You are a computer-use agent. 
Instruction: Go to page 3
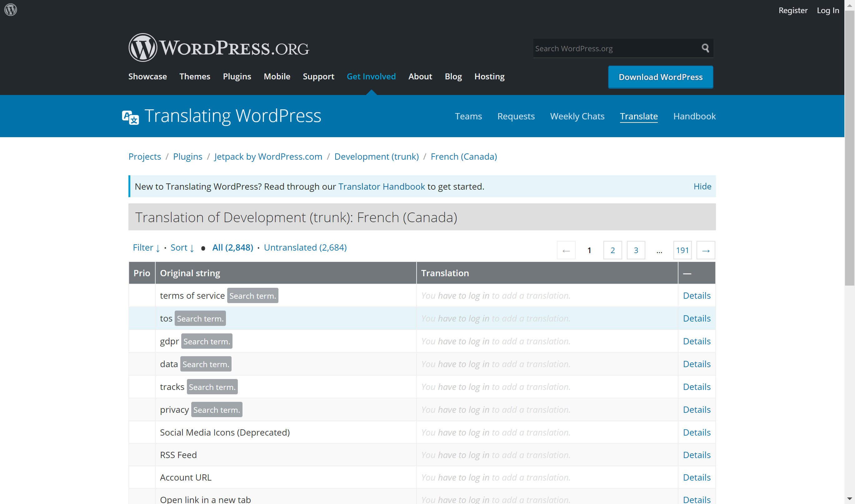636,250
